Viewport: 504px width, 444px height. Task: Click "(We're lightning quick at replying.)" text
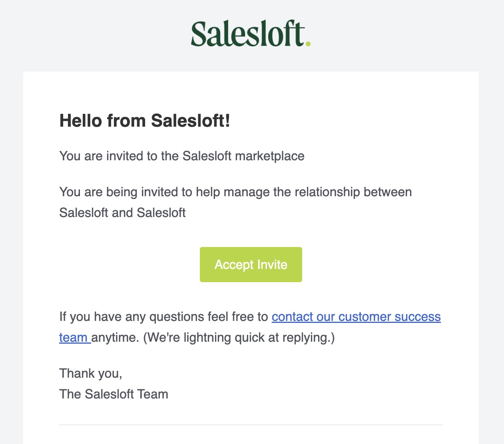[239, 337]
